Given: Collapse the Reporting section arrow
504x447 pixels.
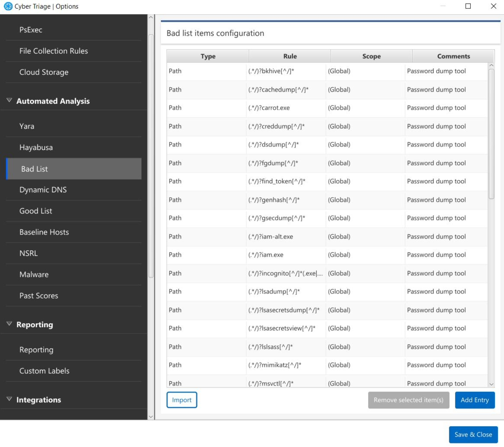Looking at the screenshot, I should click(9, 324).
